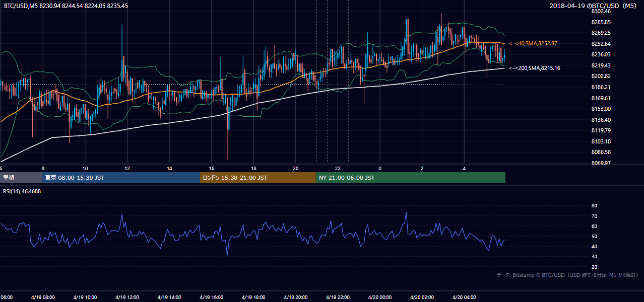Click hour tick 10 under the price chart
Image resolution: width=644 pixels, height=302 pixels.
point(85,169)
